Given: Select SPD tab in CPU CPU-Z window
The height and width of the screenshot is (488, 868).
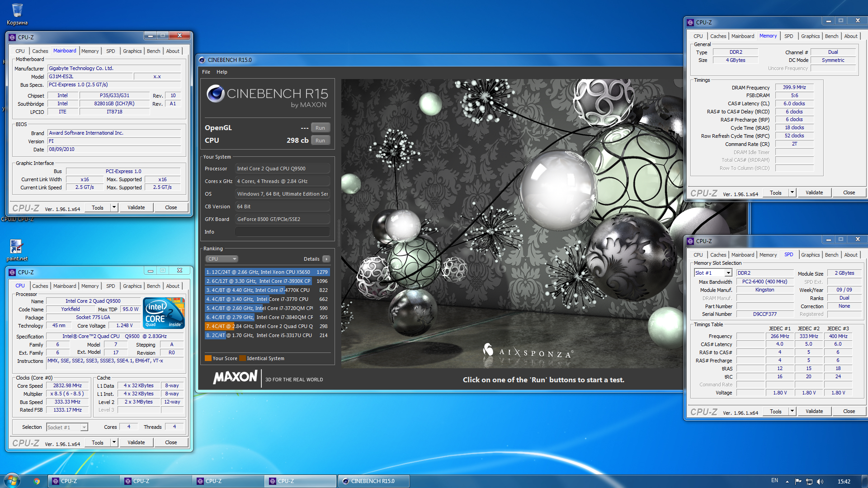Looking at the screenshot, I should [x=111, y=286].
